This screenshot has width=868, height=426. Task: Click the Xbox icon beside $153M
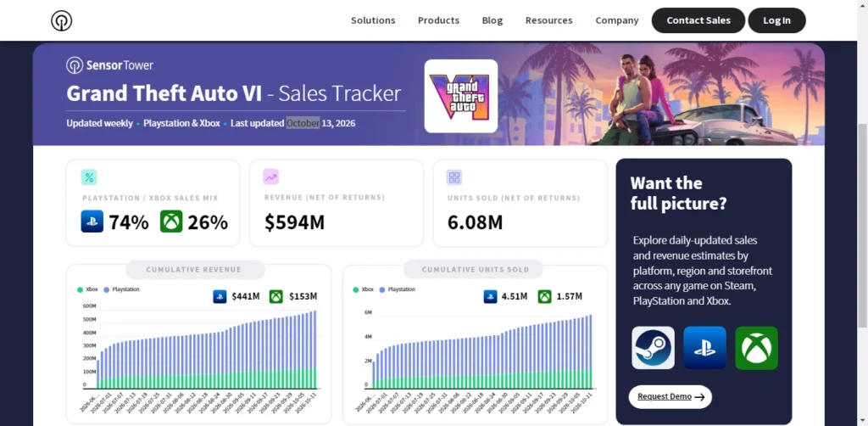tap(276, 296)
